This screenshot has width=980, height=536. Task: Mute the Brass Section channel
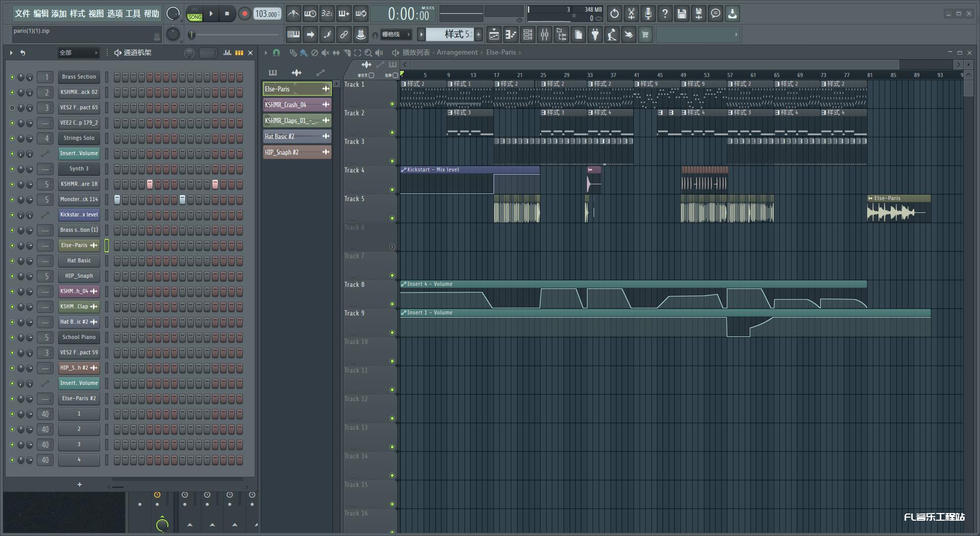pos(12,77)
